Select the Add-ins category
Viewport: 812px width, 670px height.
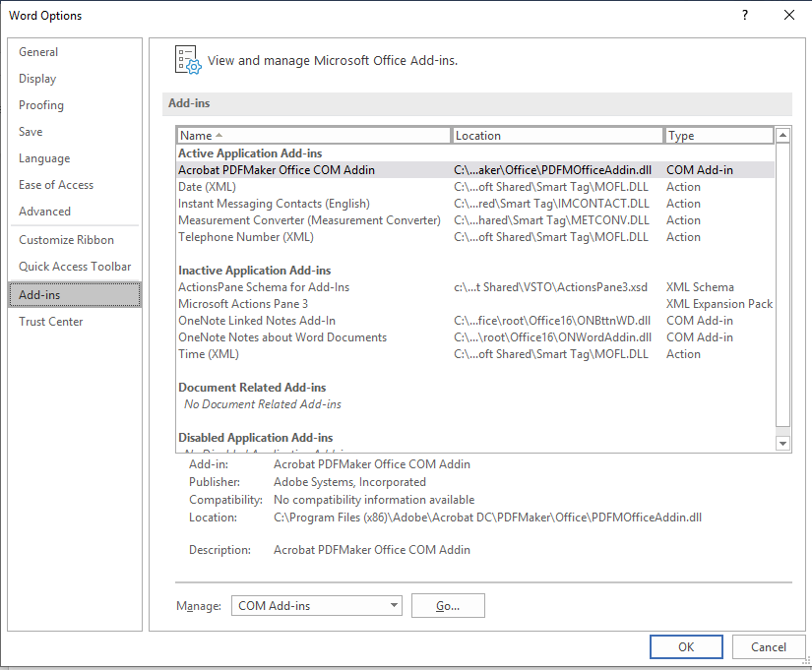[75, 294]
